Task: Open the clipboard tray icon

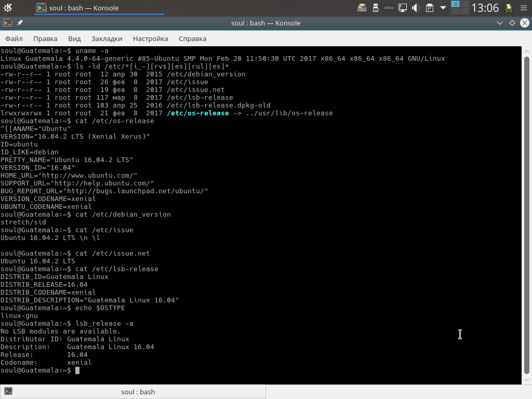Action: click(x=430, y=7)
